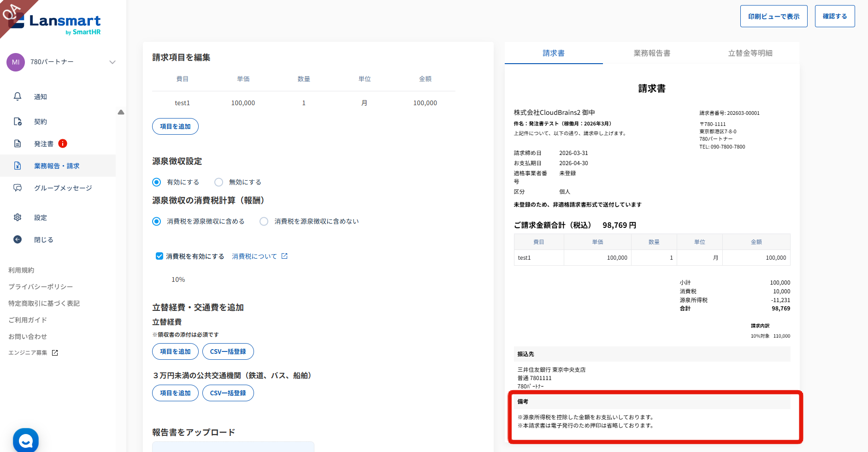This screenshot has height=452, width=868.
Task: Select 無効にする for withholding tax
Action: (x=219, y=182)
